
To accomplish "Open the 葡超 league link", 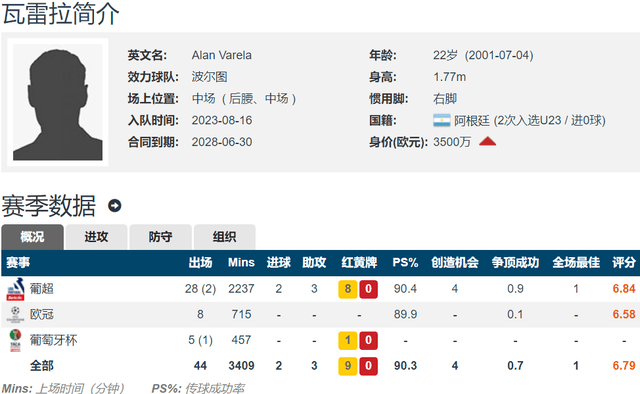I will tap(42, 289).
